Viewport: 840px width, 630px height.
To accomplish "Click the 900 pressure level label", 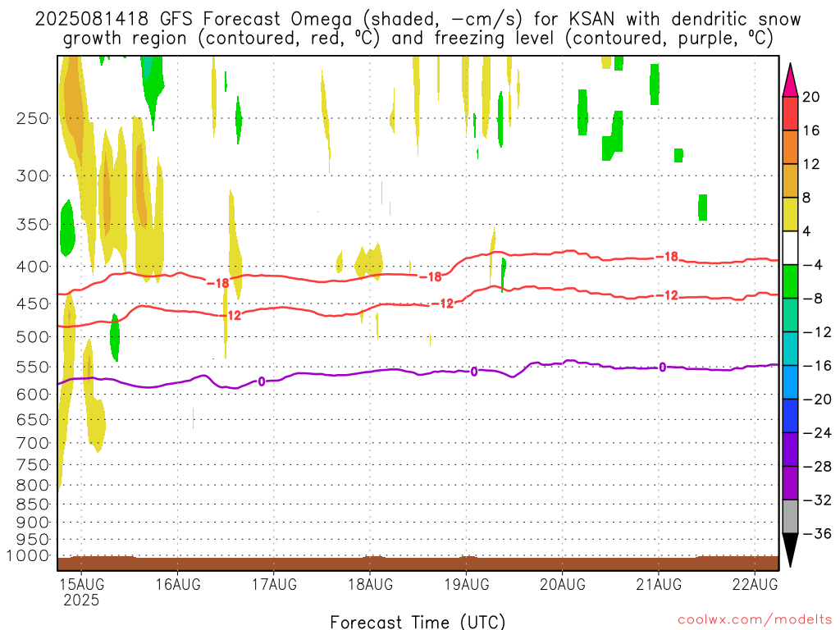I will coord(33,522).
